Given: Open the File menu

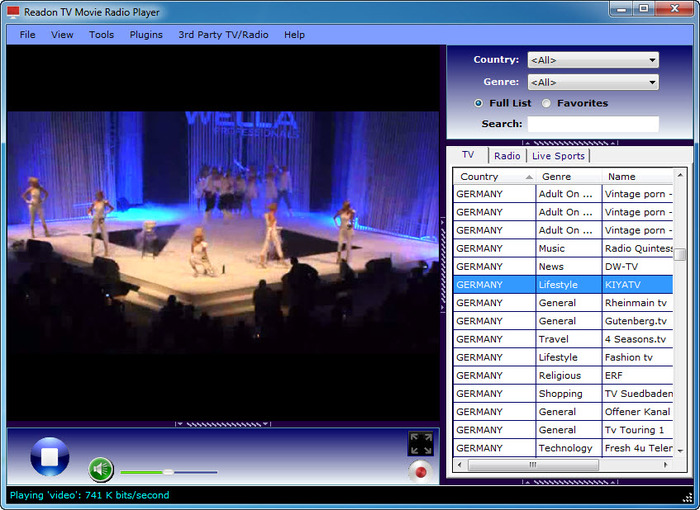Looking at the screenshot, I should coord(27,34).
